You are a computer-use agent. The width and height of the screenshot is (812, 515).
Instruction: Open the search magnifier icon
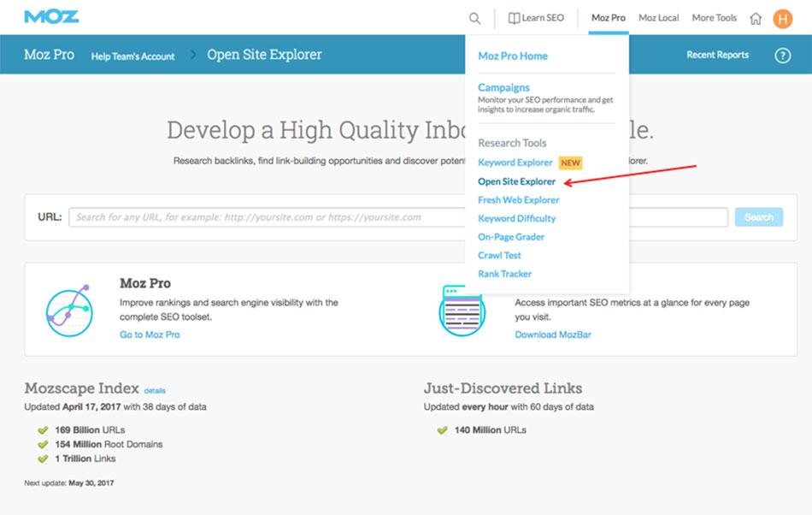point(474,18)
